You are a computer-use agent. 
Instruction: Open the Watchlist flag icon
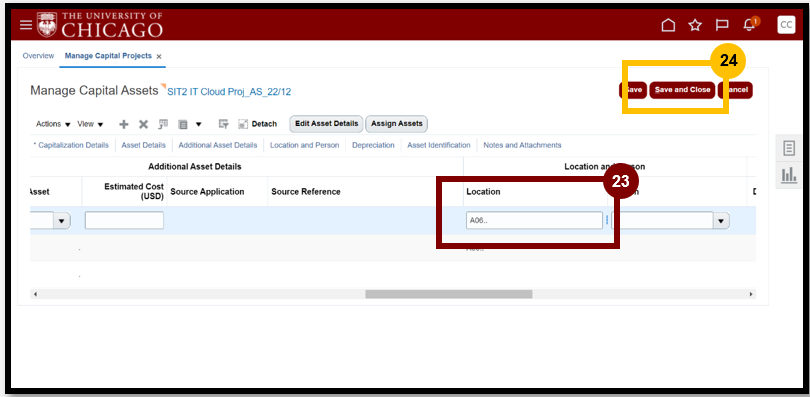722,25
